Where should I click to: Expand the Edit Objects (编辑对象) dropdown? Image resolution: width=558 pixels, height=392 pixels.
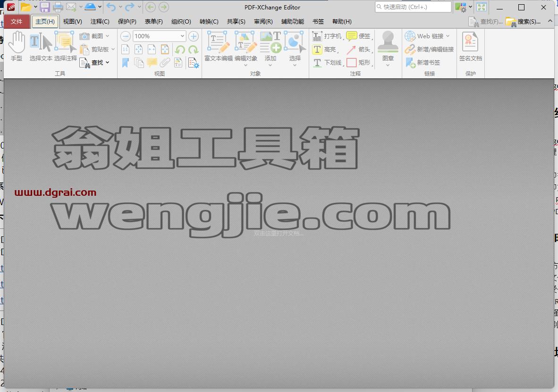[245, 65]
